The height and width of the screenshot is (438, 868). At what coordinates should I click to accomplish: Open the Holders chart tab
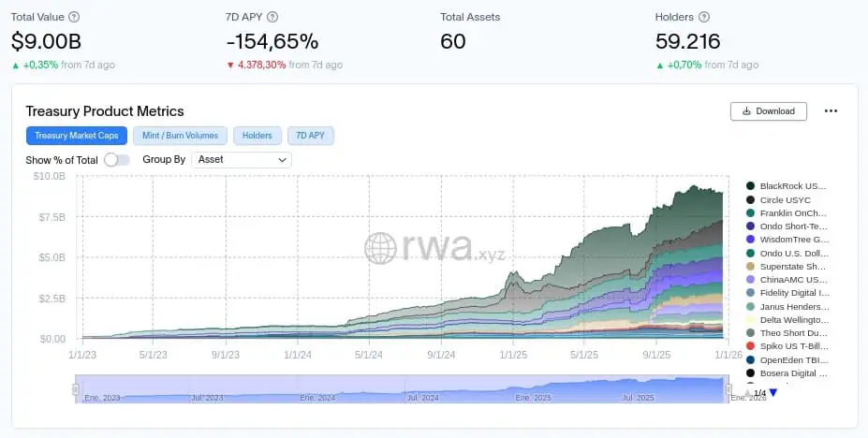click(x=257, y=136)
